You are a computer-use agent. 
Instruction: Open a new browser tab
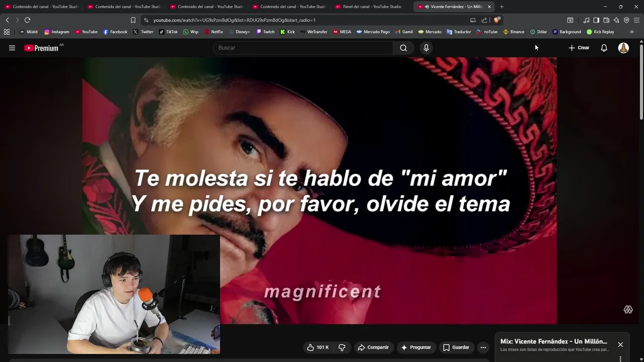[502, 7]
